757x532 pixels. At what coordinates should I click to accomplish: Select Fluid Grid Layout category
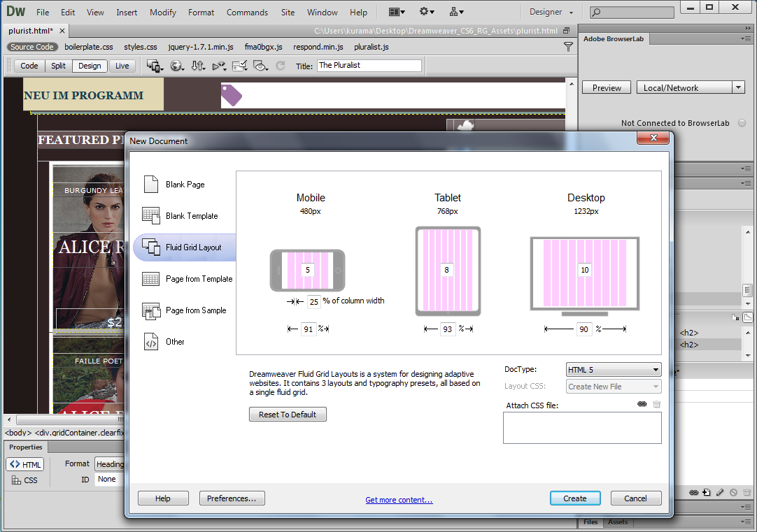(185, 247)
